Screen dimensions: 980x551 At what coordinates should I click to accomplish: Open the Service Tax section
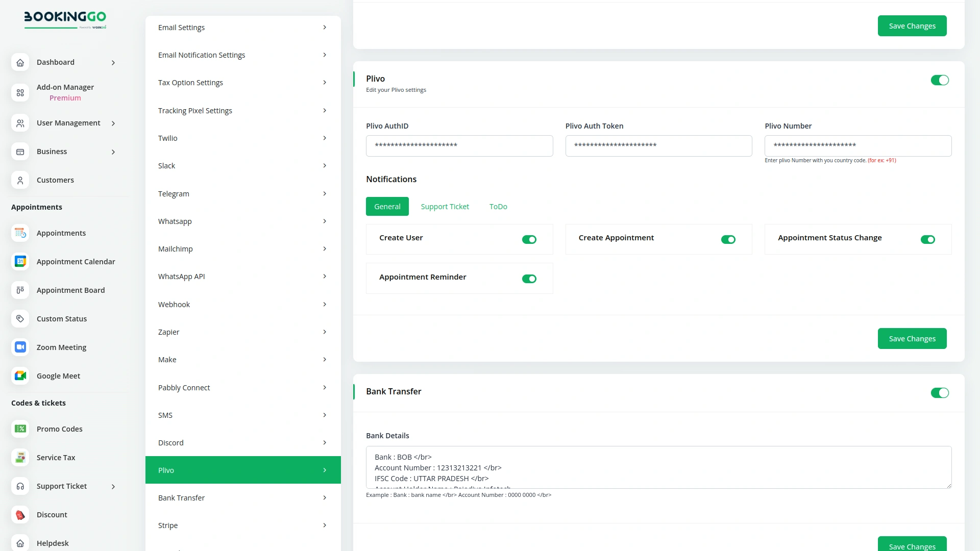56,457
